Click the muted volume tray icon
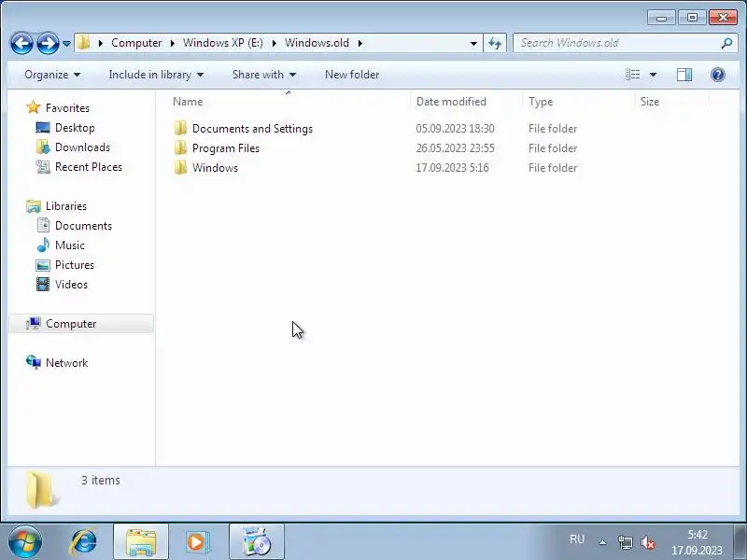The image size is (747, 560). pos(647,542)
